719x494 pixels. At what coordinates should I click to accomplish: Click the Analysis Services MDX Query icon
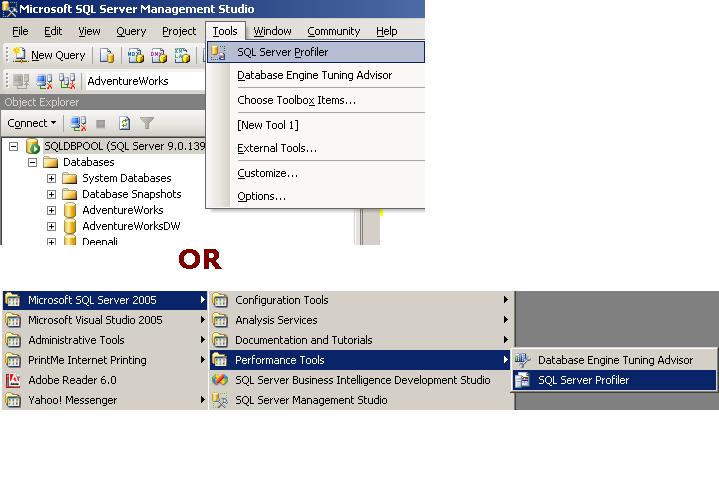(135, 55)
